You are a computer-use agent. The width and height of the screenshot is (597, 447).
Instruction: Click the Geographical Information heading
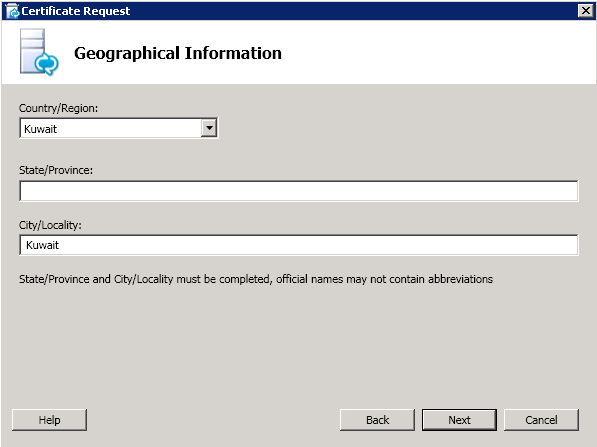click(178, 53)
